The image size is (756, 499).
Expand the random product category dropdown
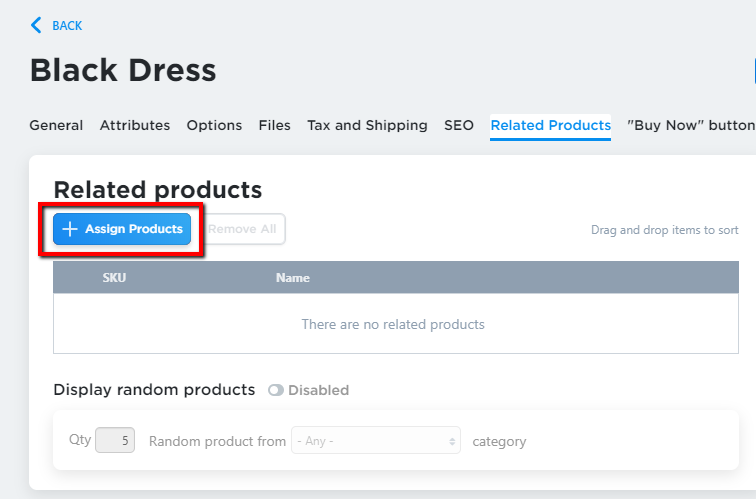[375, 441]
